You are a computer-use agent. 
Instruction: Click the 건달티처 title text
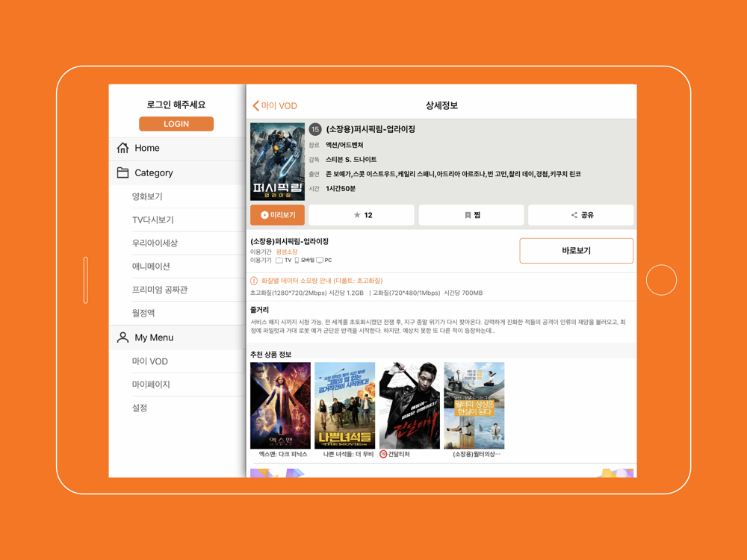(399, 454)
